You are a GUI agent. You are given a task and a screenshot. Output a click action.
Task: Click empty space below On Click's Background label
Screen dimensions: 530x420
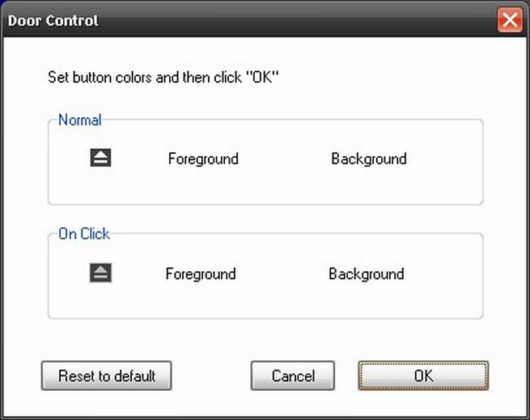point(366,299)
